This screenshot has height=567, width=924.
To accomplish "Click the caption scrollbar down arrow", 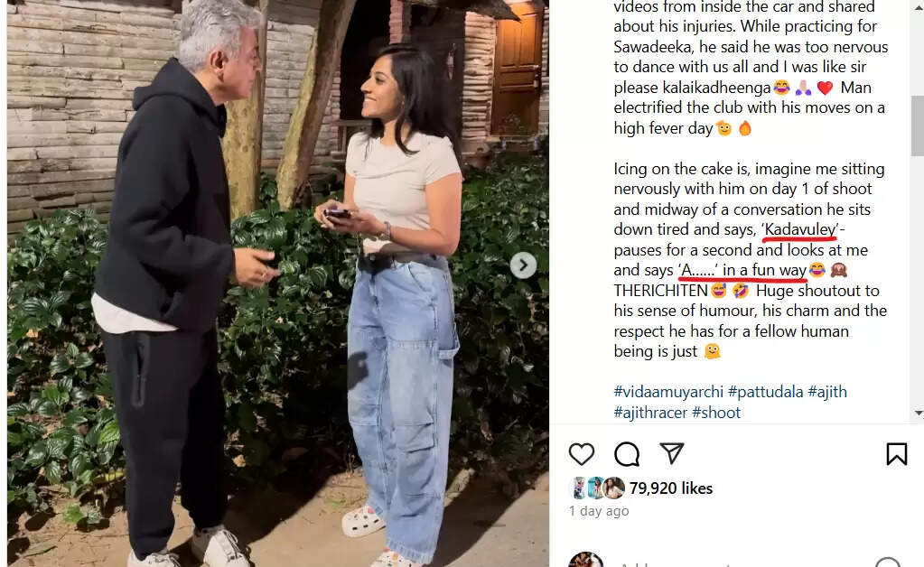I will tap(918, 414).
